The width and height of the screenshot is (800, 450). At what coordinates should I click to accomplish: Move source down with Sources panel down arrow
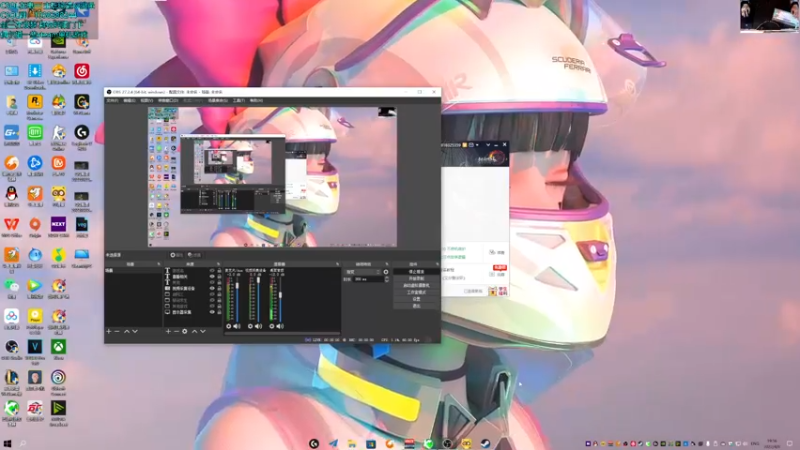tap(203, 332)
